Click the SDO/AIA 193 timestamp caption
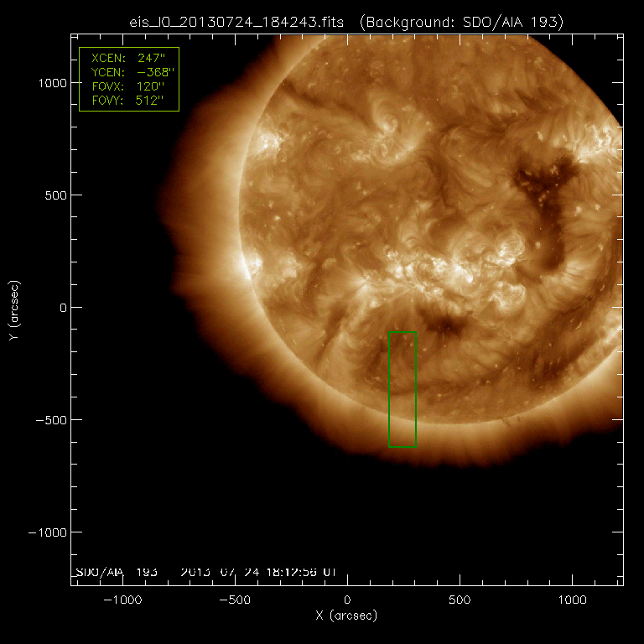 pos(206,572)
